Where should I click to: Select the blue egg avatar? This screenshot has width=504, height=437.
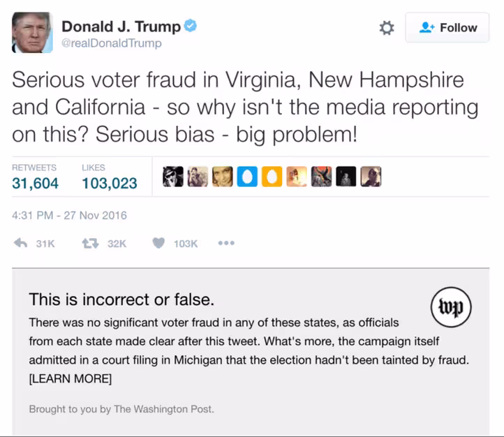tap(247, 177)
